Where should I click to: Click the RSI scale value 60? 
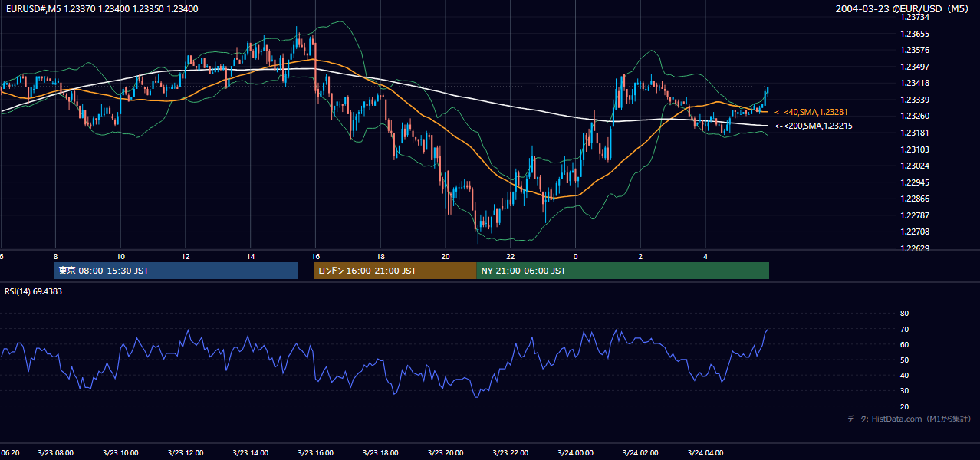point(904,344)
